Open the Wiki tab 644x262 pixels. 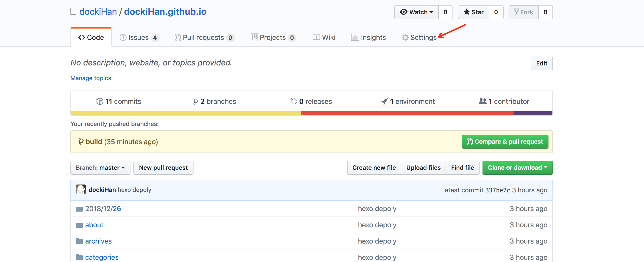point(324,37)
